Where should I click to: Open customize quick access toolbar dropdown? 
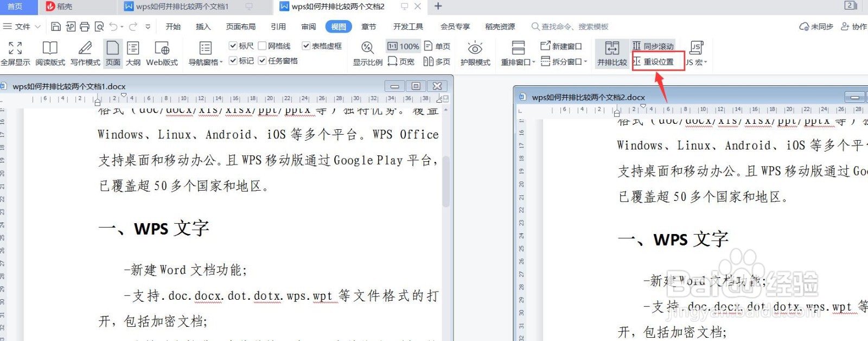click(x=148, y=26)
